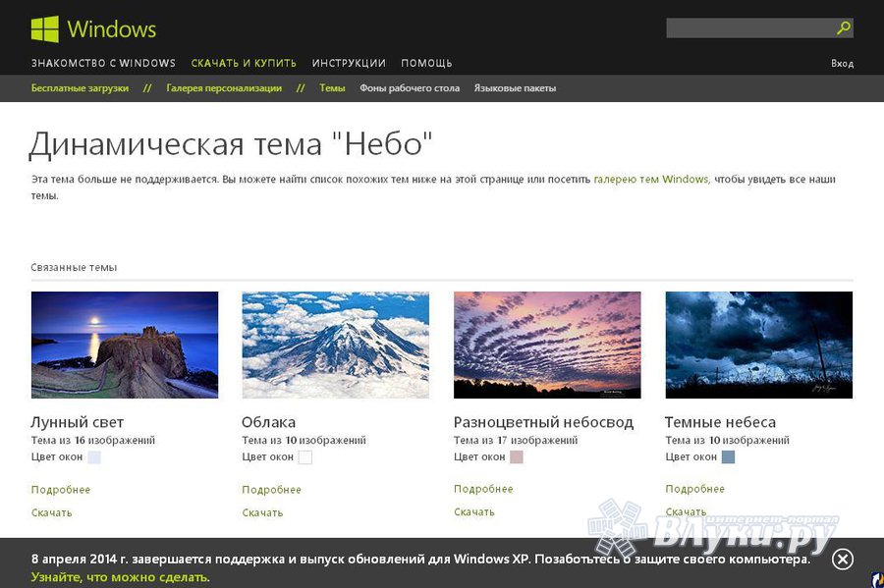Open the 'галерею тем Windows' link
The width and height of the screenshot is (884, 588).
[x=650, y=180]
